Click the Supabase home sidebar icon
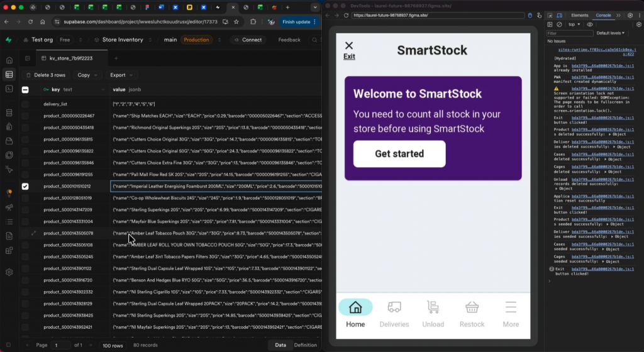The width and height of the screenshot is (644, 352). click(9, 60)
